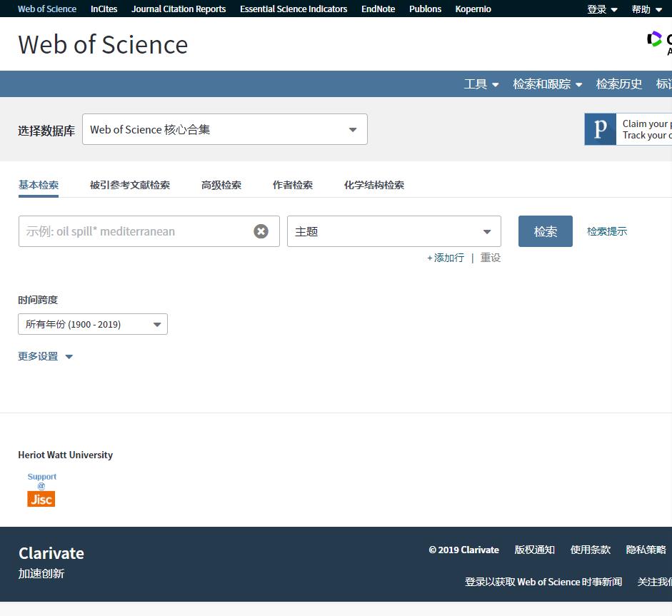Open the Journal Citation Reports menu item

(179, 9)
